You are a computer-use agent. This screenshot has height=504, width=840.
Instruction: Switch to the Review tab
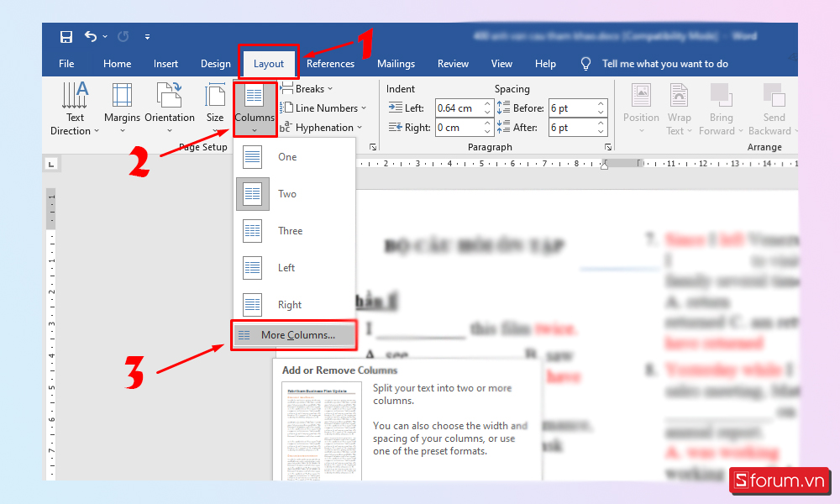click(453, 64)
